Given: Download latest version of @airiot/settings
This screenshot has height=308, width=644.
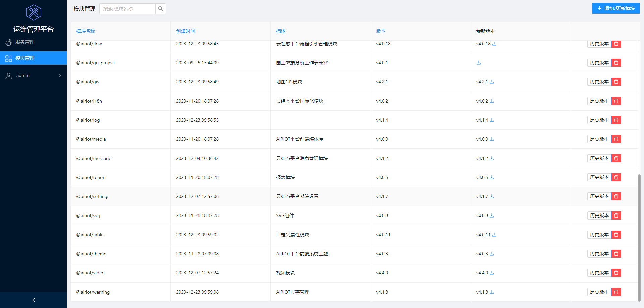Looking at the screenshot, I should (492, 196).
